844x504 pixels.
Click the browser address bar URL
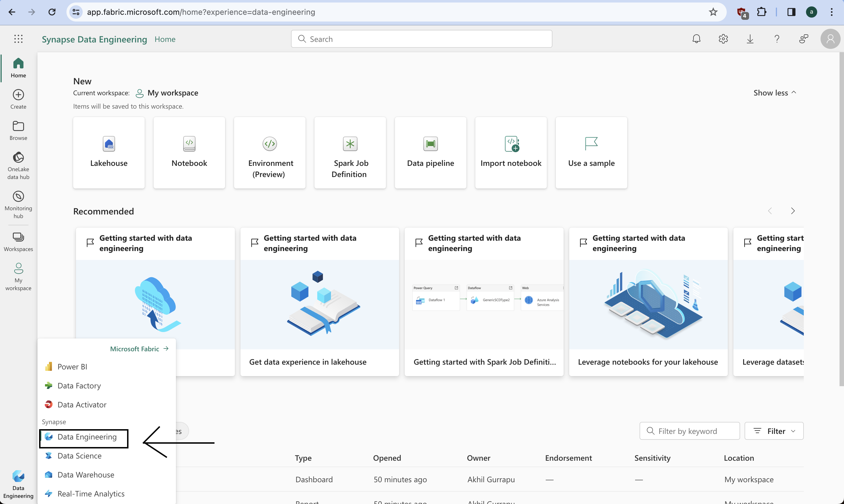[x=201, y=12]
